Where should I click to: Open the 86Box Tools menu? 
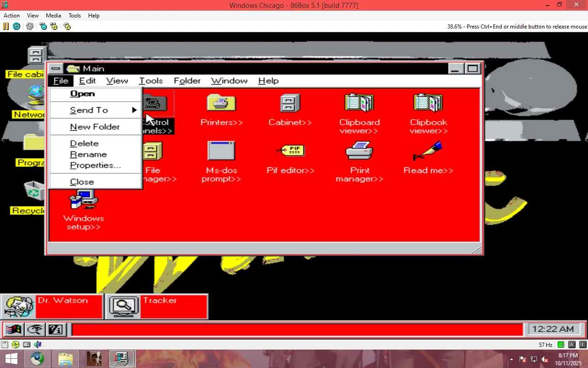pyautogui.click(x=74, y=16)
